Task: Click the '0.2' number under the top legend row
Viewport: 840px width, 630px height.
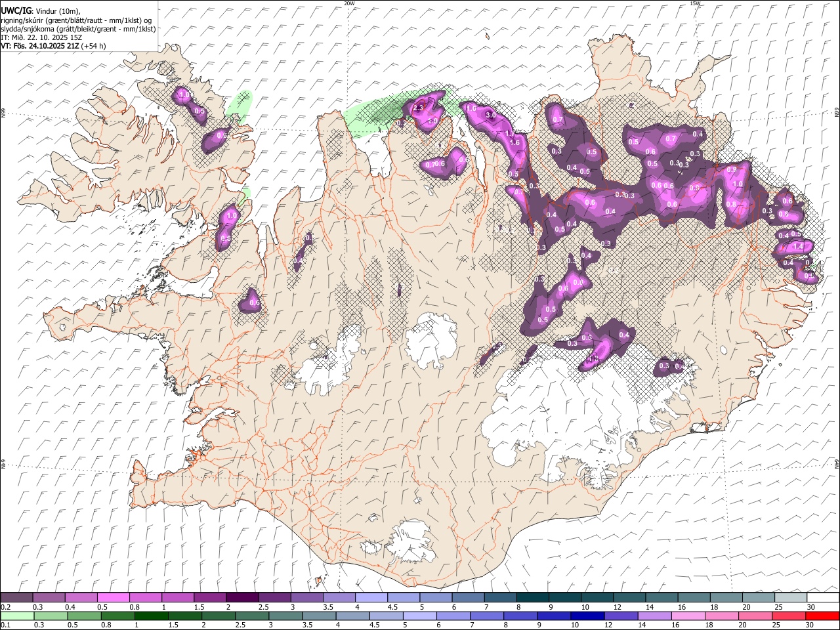Action: (7, 607)
